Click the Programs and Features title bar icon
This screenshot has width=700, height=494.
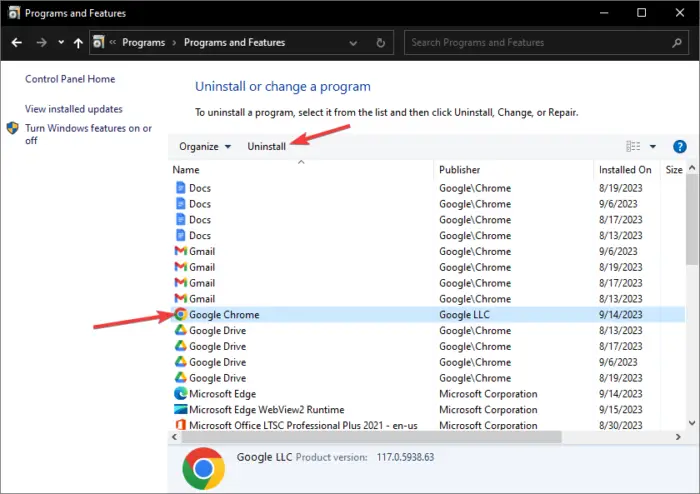tap(14, 13)
